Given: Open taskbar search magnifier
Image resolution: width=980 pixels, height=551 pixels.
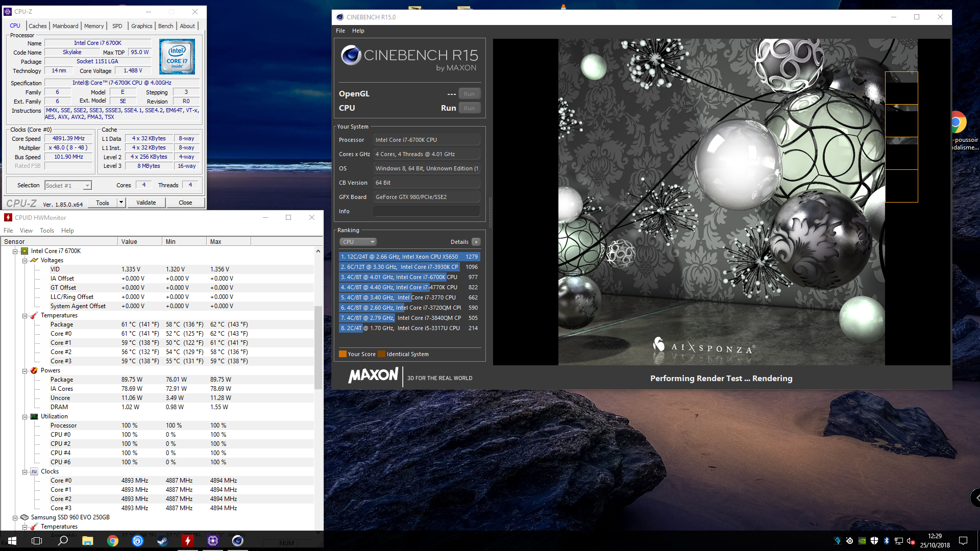Looking at the screenshot, I should point(63,541).
